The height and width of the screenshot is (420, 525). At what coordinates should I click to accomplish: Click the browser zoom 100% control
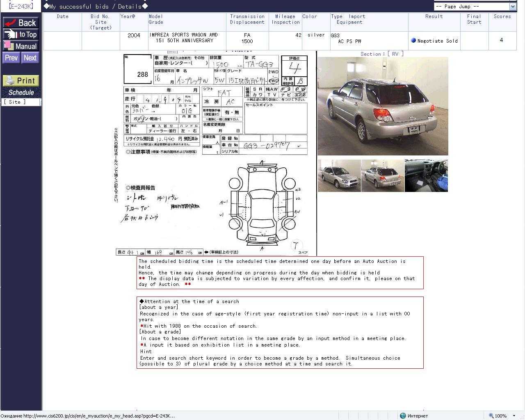502,415
